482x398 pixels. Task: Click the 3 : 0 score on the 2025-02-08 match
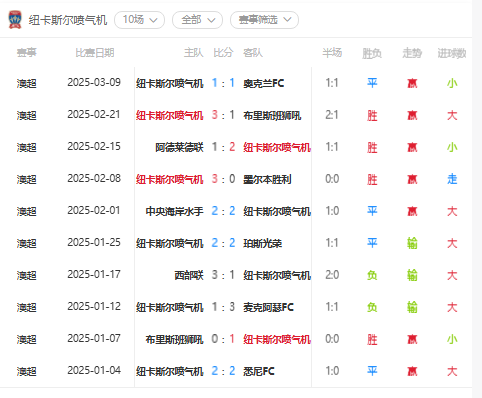tap(223, 179)
